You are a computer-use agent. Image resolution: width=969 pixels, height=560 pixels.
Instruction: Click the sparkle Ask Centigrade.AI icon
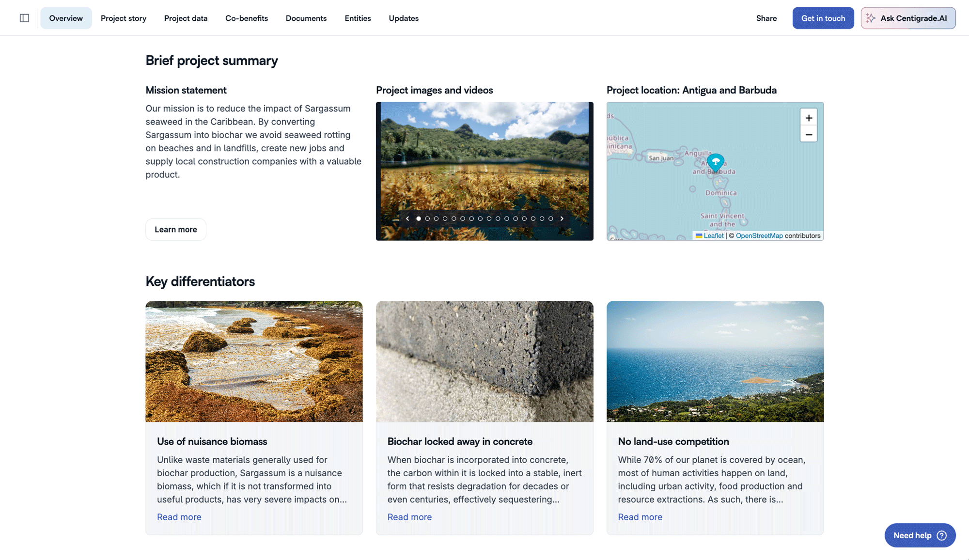click(x=871, y=18)
